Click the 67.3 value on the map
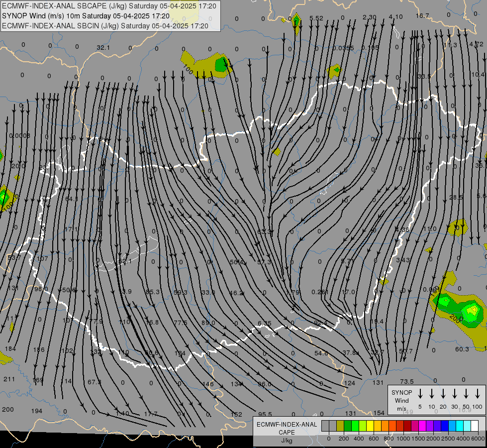This screenshot has height=448, width=487. [x=94, y=382]
